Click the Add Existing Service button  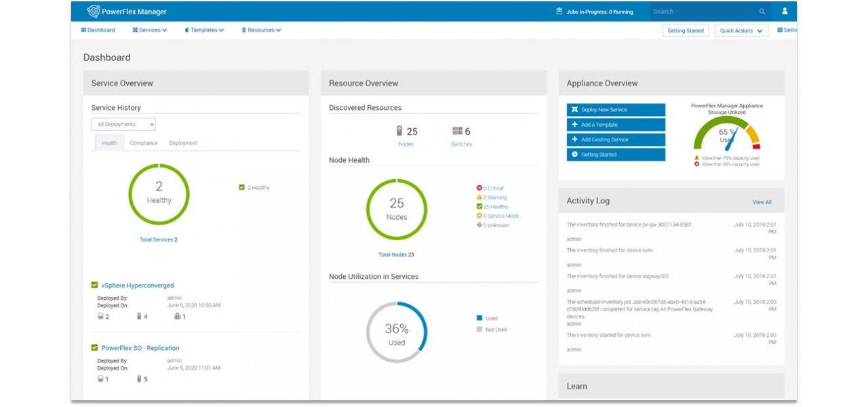616,140
